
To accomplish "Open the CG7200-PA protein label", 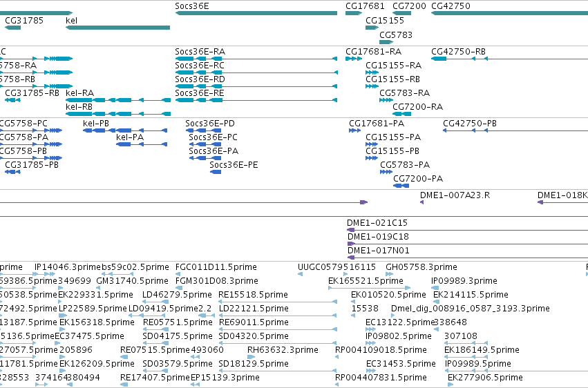I will coord(418,179).
